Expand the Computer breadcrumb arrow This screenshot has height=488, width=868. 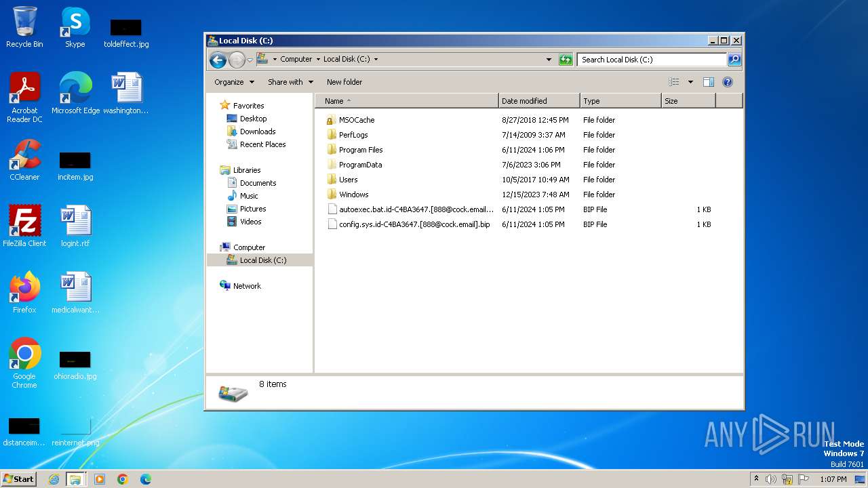point(317,60)
